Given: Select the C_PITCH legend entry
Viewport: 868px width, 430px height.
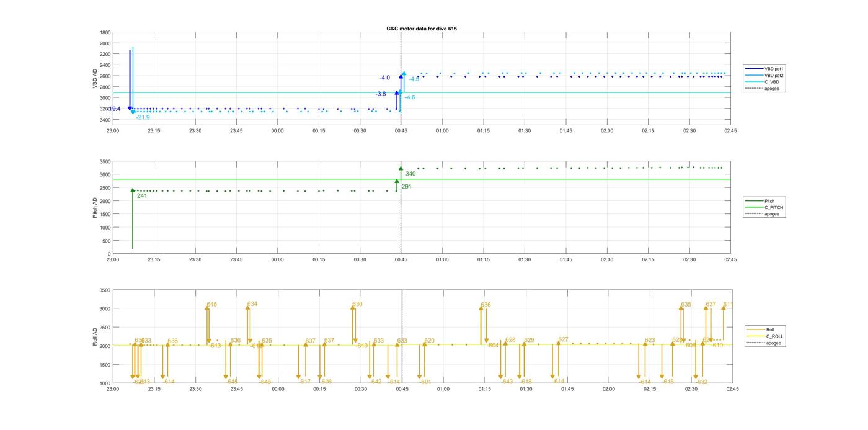Looking at the screenshot, I should [764, 207].
